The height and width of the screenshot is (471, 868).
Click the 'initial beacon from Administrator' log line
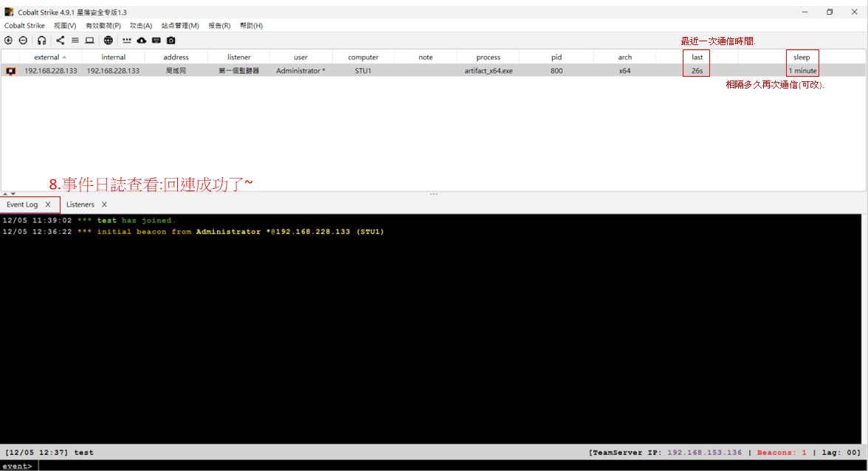193,232
